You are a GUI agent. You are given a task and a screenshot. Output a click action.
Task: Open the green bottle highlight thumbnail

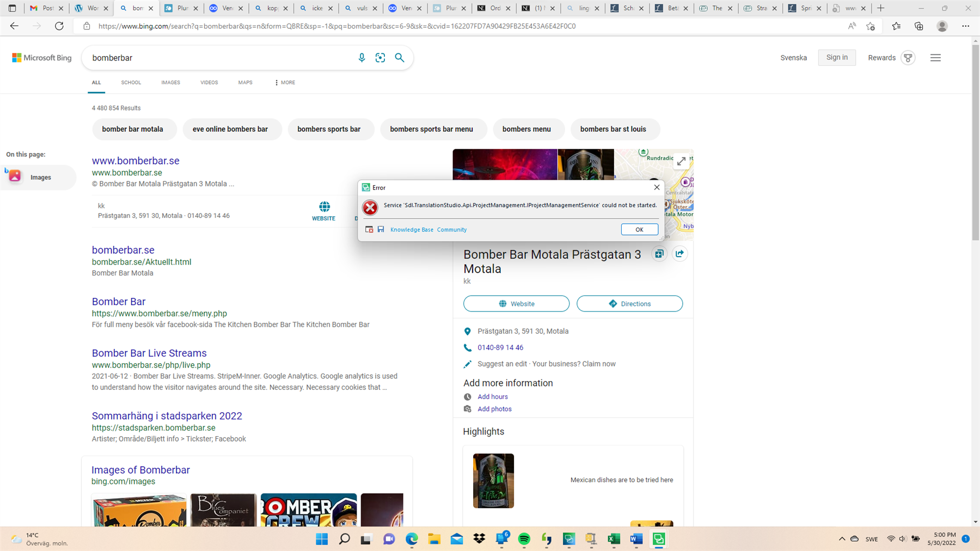pyautogui.click(x=493, y=481)
